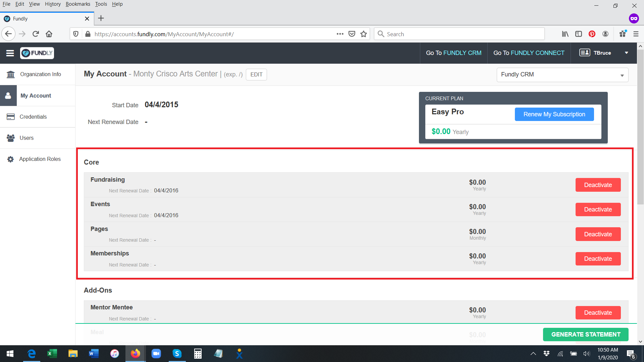Click the Users group icon

tap(11, 138)
